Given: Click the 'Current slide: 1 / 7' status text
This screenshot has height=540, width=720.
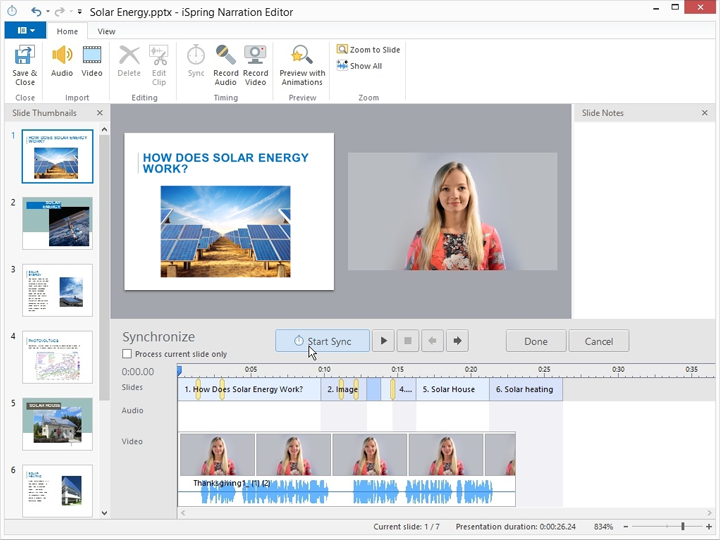Looking at the screenshot, I should coord(406,527).
